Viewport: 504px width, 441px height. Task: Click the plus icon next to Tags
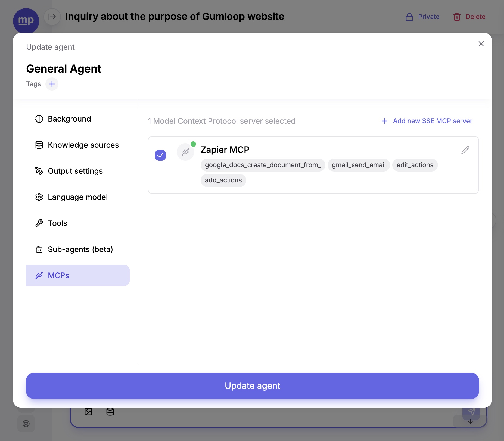click(x=52, y=84)
